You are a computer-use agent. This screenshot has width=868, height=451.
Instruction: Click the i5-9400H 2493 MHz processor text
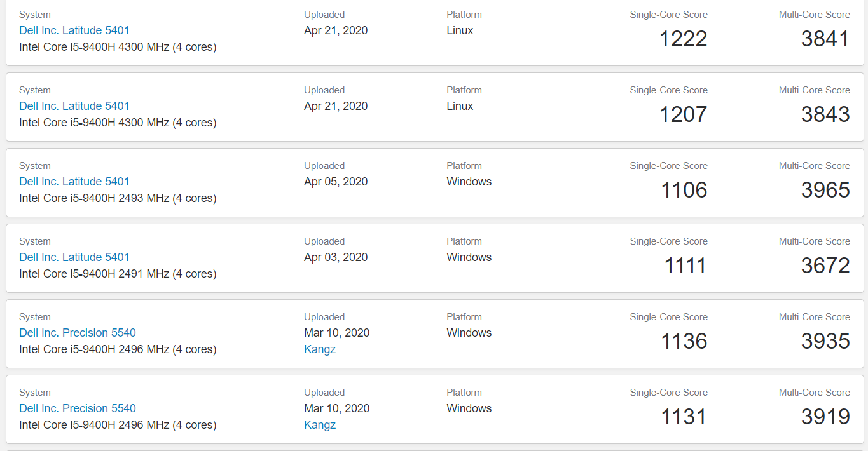[x=118, y=198]
